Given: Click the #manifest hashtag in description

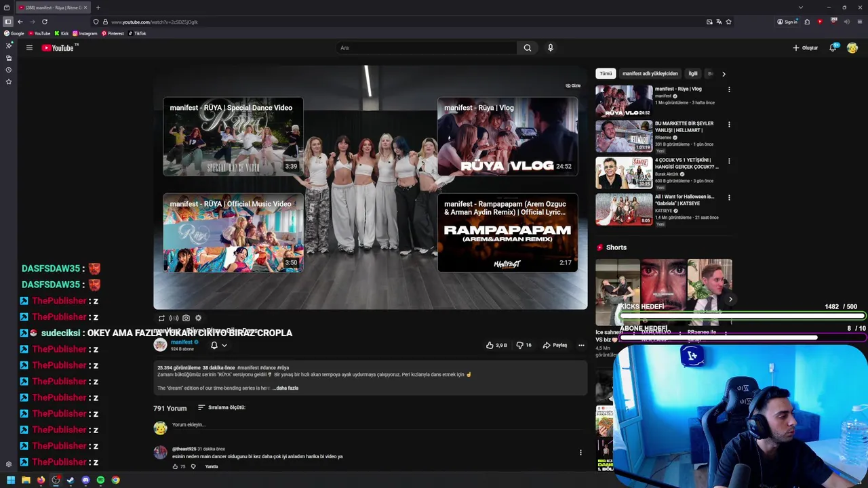Looking at the screenshot, I should 248,368.
